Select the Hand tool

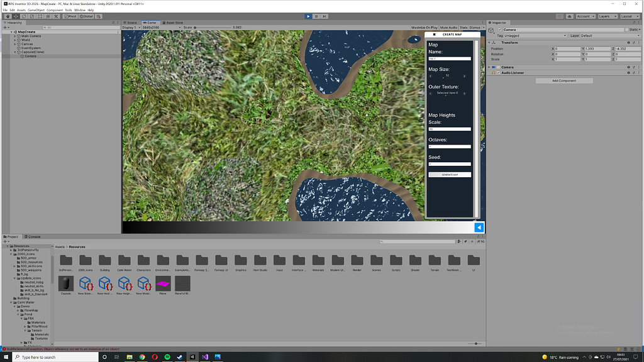point(8,16)
